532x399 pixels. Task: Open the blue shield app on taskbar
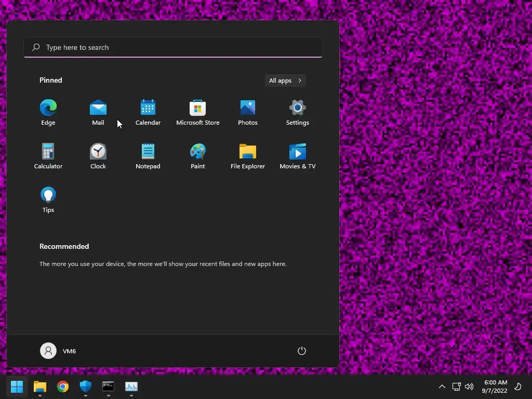(x=86, y=387)
